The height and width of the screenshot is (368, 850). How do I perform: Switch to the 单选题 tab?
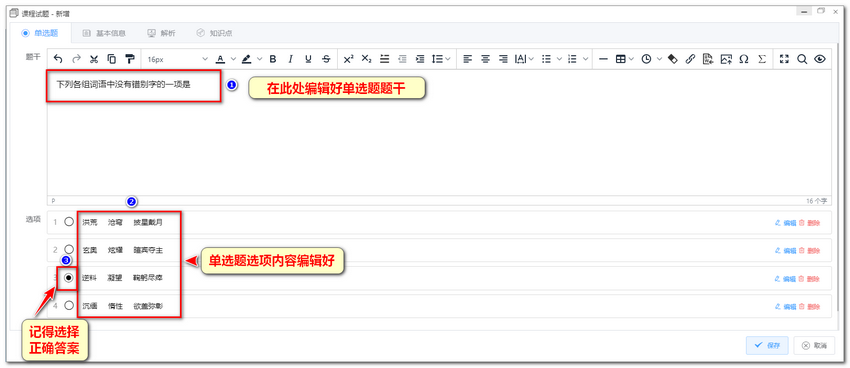[x=39, y=33]
